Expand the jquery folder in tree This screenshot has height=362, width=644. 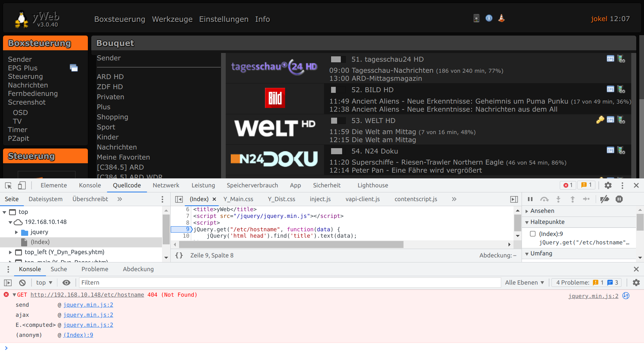click(16, 232)
